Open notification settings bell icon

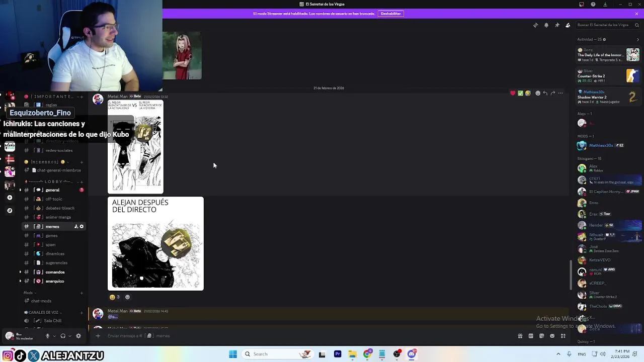546,25
